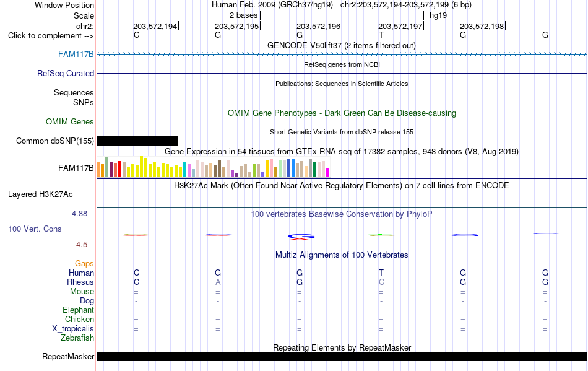Click the black RepeatMasker repeat bar
The image size is (588, 371).
pos(342,356)
